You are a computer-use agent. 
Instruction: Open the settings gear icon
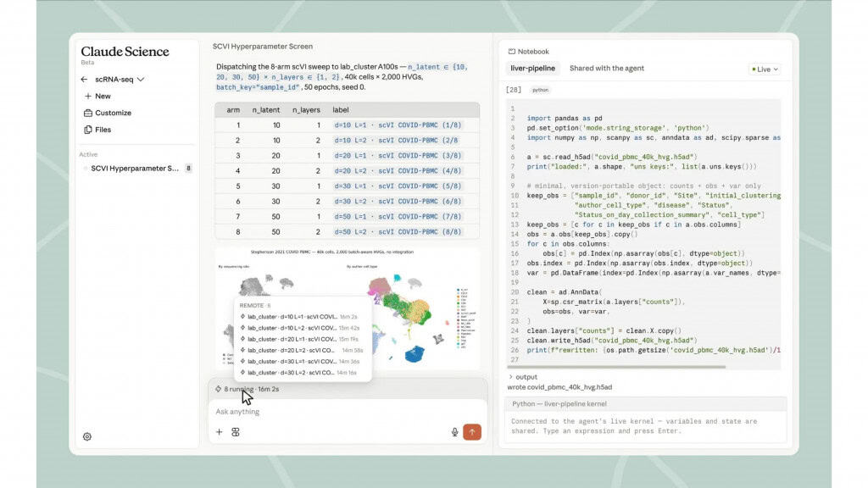[x=87, y=436]
